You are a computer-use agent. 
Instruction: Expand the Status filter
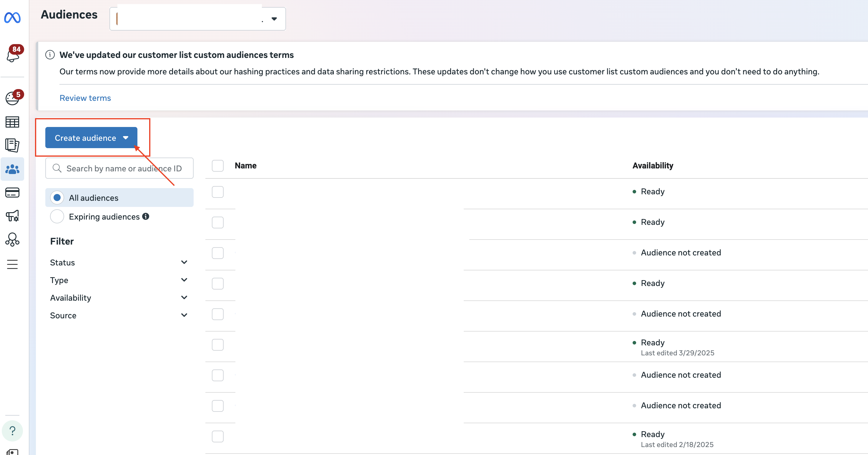[x=119, y=262]
